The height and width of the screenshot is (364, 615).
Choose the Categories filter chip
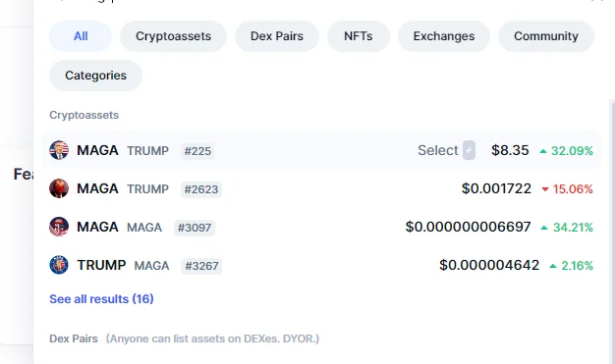[x=95, y=76]
